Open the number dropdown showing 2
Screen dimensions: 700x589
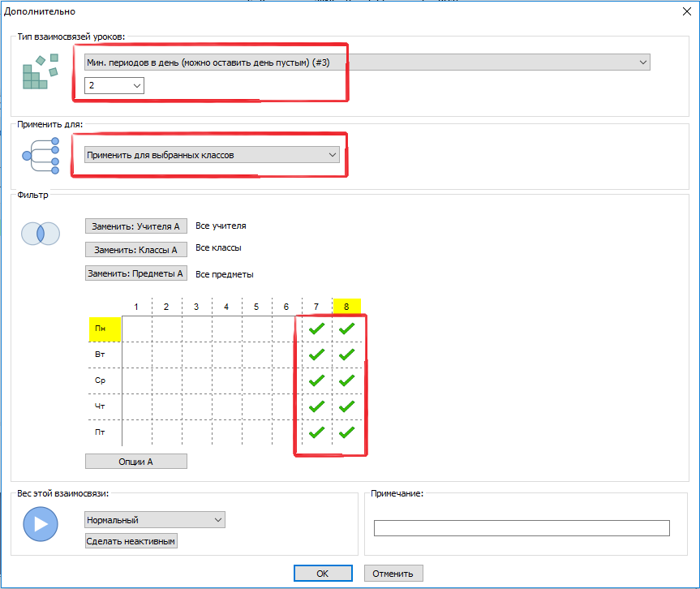(x=114, y=85)
